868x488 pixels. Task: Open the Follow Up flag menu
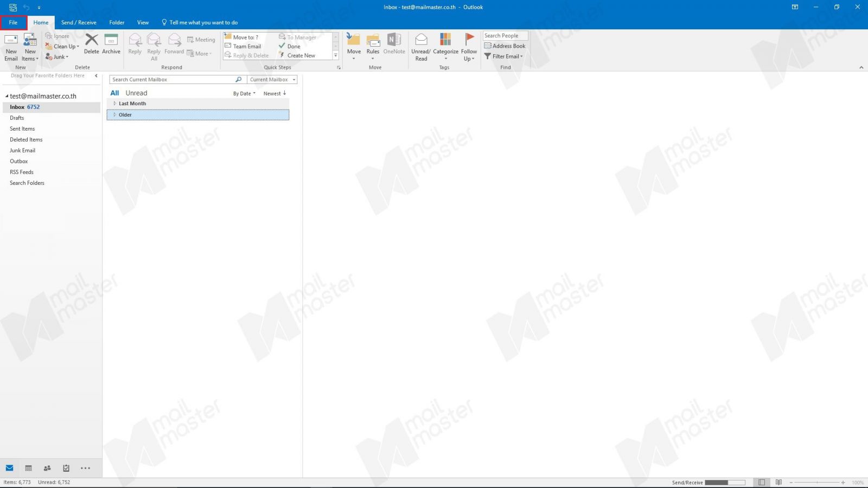(469, 47)
